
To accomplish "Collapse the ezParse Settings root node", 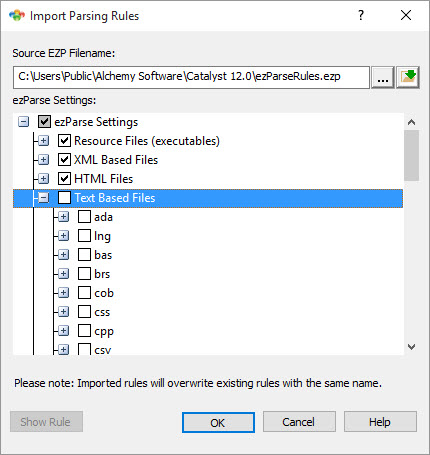I will (23, 122).
